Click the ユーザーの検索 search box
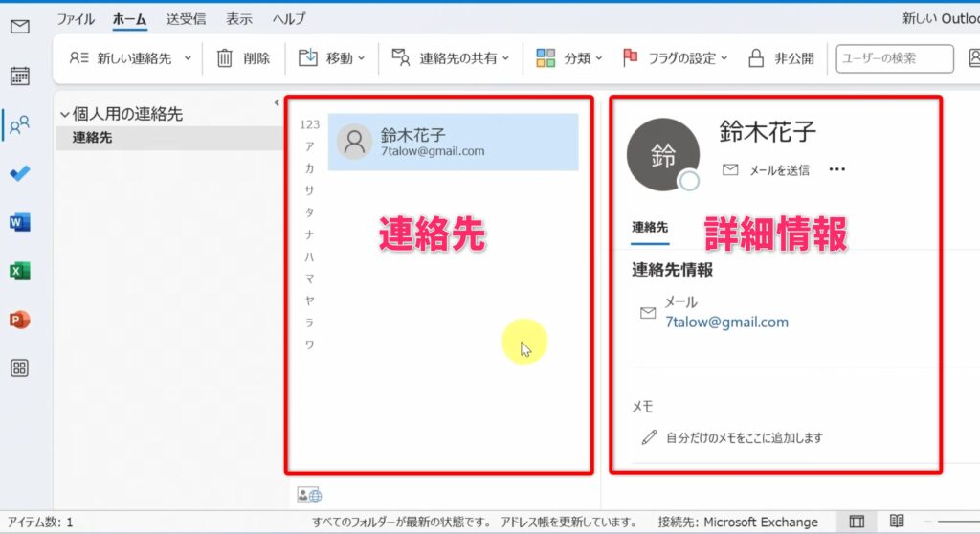Viewport: 980px width, 534px height. [894, 58]
